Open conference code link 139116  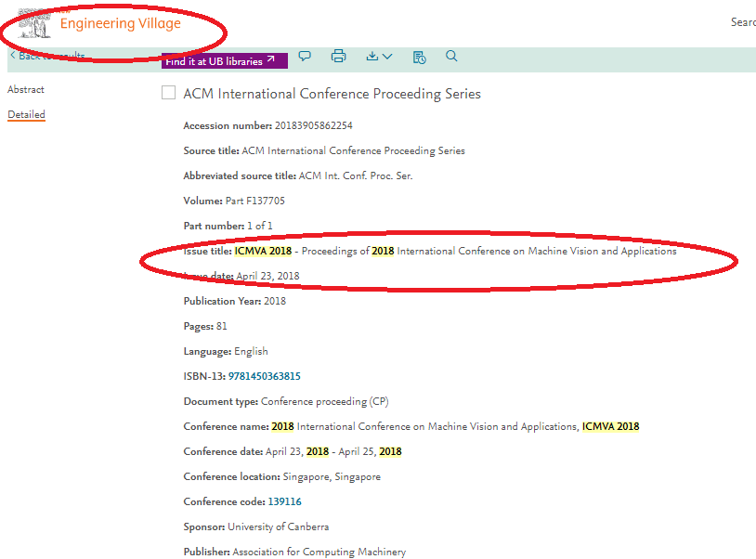pos(284,501)
